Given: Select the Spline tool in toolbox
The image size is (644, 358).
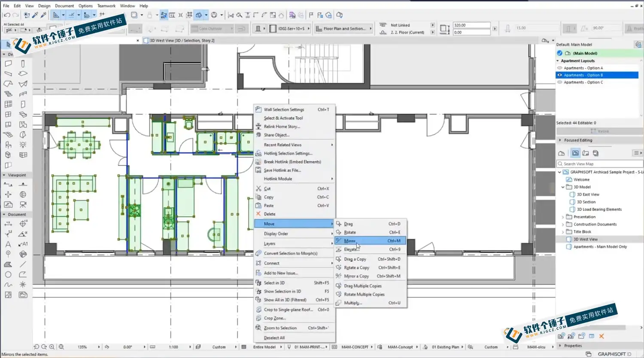Looking at the screenshot, I should [x=8, y=285].
